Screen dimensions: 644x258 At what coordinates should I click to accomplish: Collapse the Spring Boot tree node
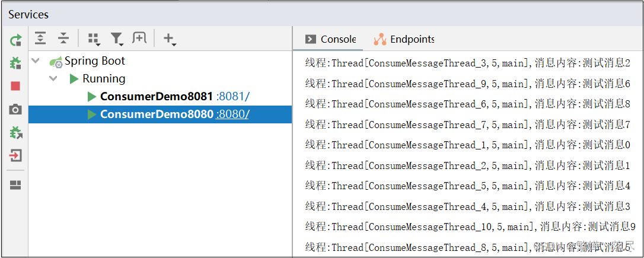[36, 61]
